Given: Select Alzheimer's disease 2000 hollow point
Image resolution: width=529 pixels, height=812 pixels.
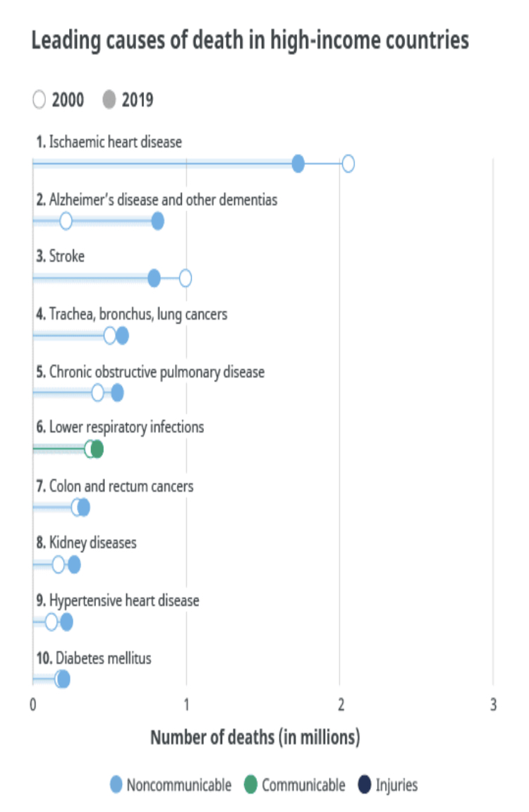Looking at the screenshot, I should pyautogui.click(x=66, y=221).
